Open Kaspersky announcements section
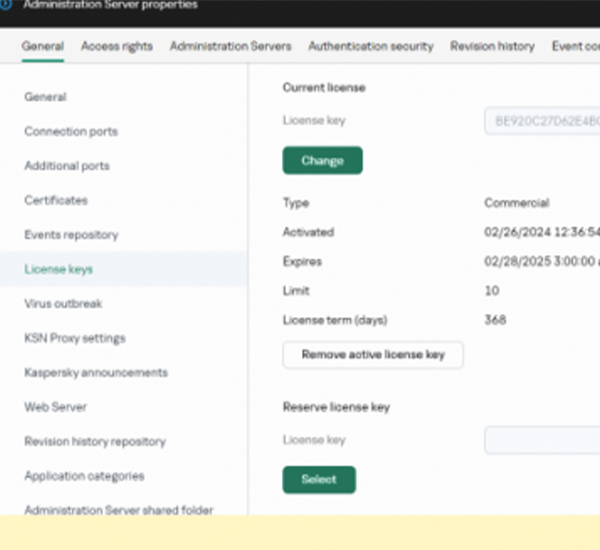This screenshot has width=600, height=550. (x=96, y=372)
